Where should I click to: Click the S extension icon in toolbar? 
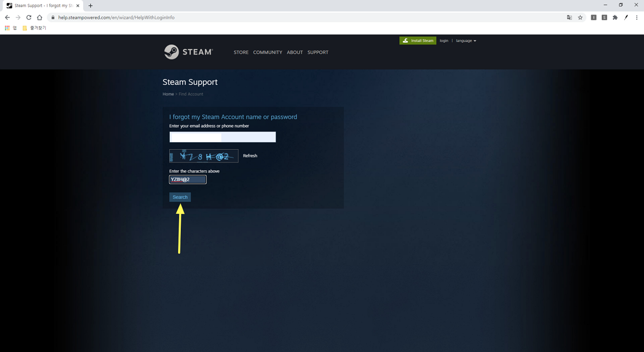(604, 17)
